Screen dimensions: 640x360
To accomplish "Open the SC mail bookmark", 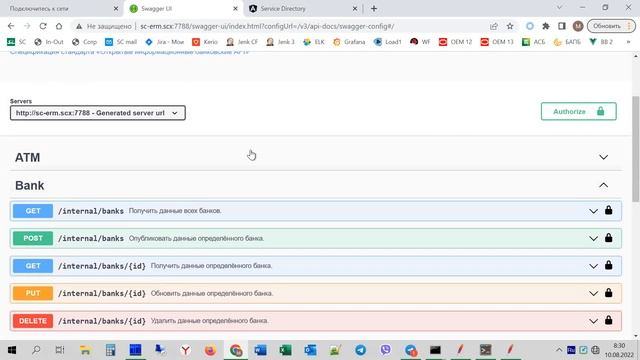I will (x=121, y=42).
